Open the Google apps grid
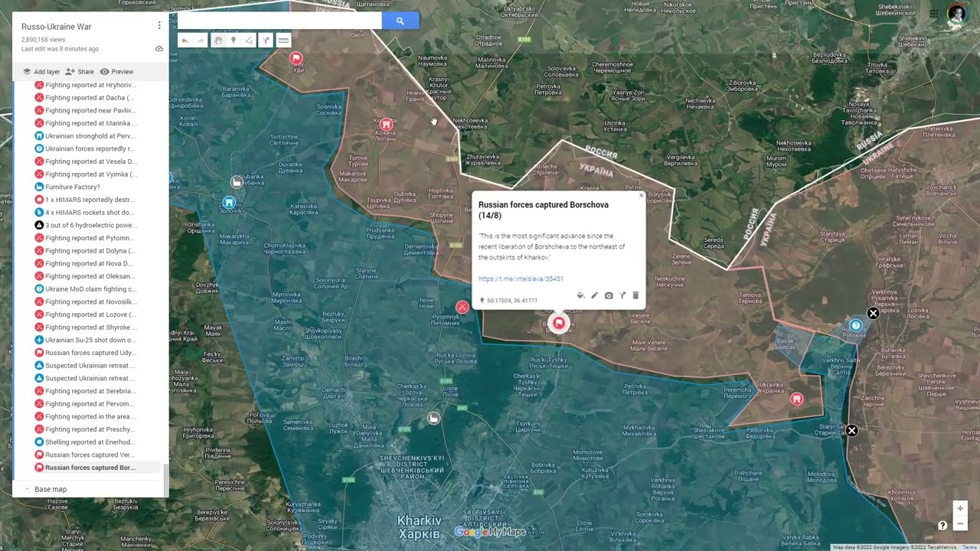 pyautogui.click(x=934, y=14)
